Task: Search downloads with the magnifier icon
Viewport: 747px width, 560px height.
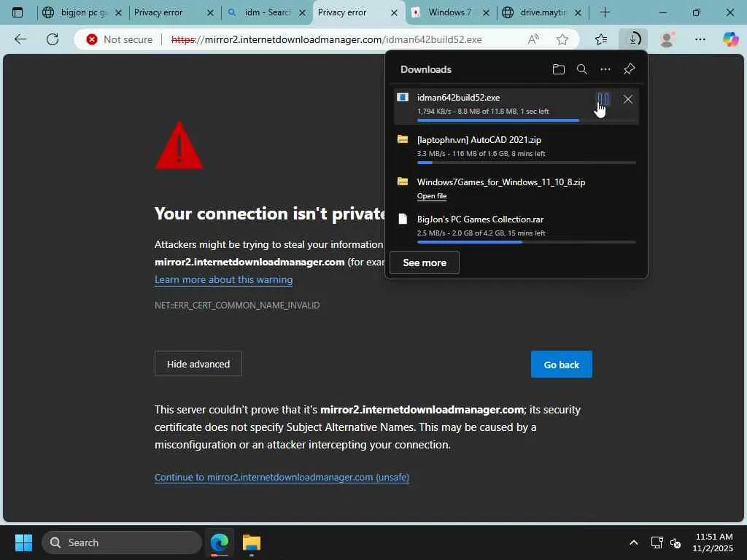Action: tap(581, 69)
